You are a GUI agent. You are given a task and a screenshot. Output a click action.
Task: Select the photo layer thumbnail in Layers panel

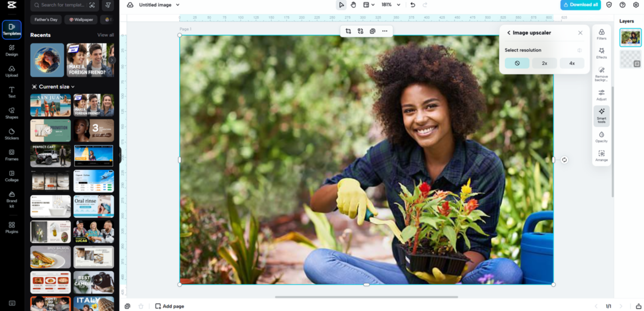click(x=630, y=37)
